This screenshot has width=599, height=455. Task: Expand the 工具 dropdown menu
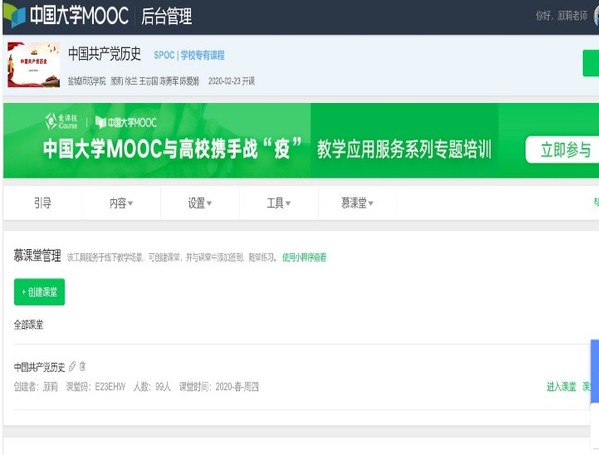coord(278,203)
